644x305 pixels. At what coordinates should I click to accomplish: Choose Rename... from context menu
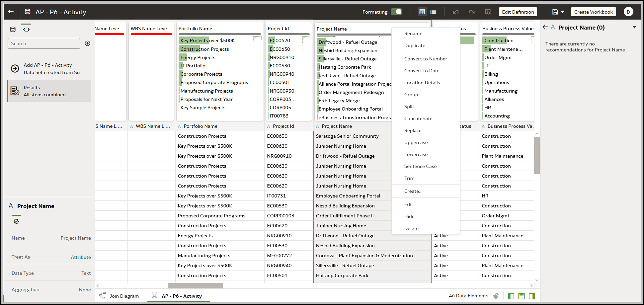point(426,34)
